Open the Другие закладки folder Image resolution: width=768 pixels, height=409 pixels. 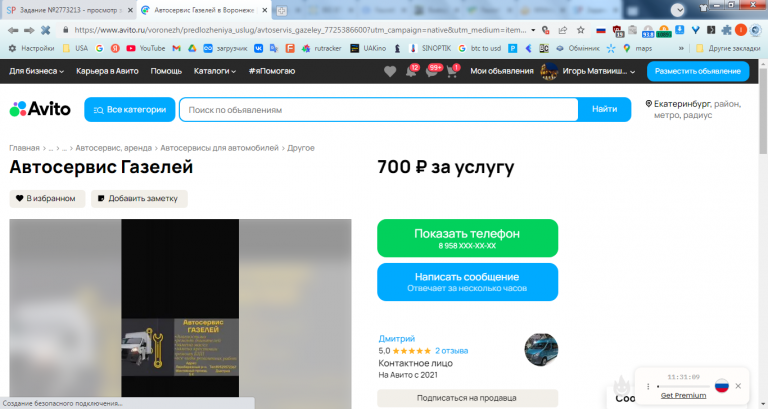728,48
